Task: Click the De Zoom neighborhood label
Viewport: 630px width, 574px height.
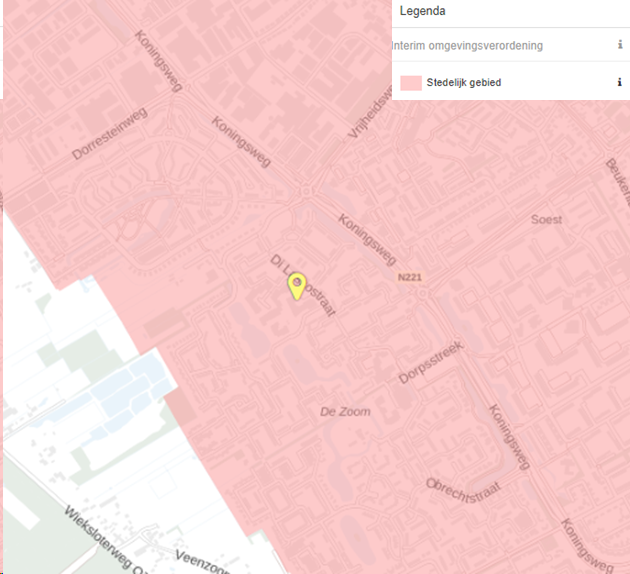Action: point(345,412)
